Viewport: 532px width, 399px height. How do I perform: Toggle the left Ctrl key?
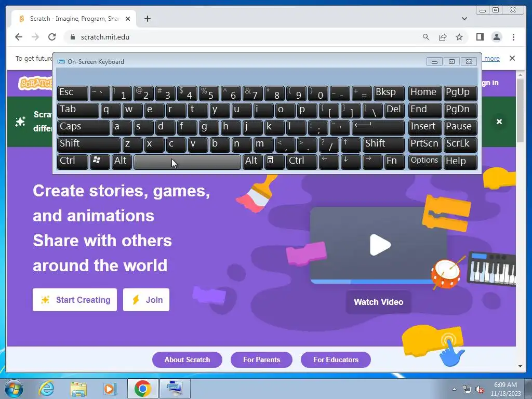click(73, 162)
